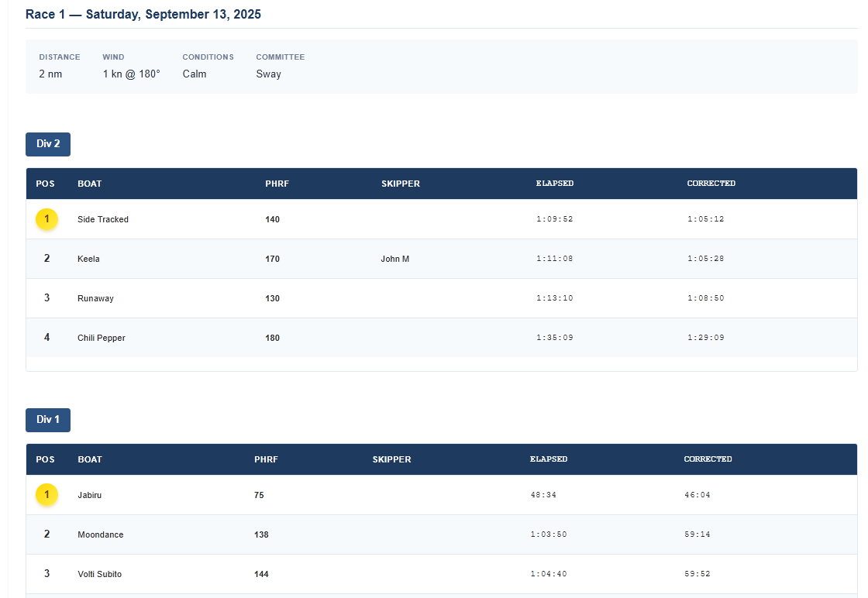Click the Corrected column header in Div 2 table
The height and width of the screenshot is (598, 868).
(x=711, y=184)
